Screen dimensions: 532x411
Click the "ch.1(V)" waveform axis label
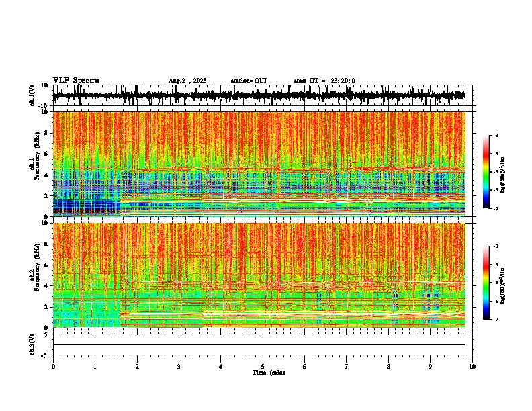click(x=32, y=95)
